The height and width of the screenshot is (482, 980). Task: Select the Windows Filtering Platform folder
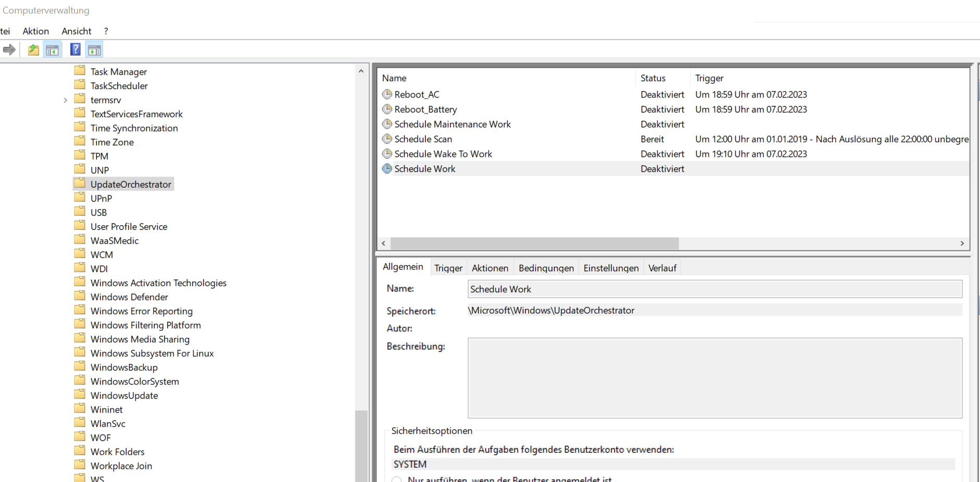click(x=146, y=325)
